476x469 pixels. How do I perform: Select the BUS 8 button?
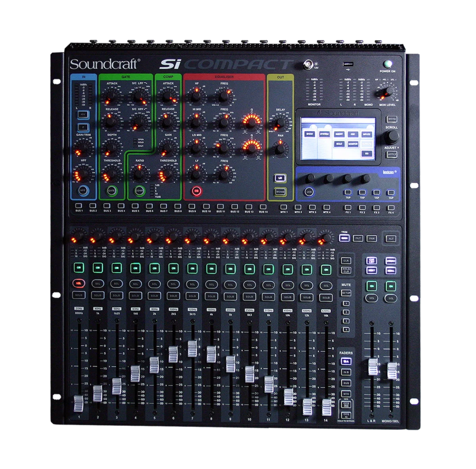click(178, 206)
